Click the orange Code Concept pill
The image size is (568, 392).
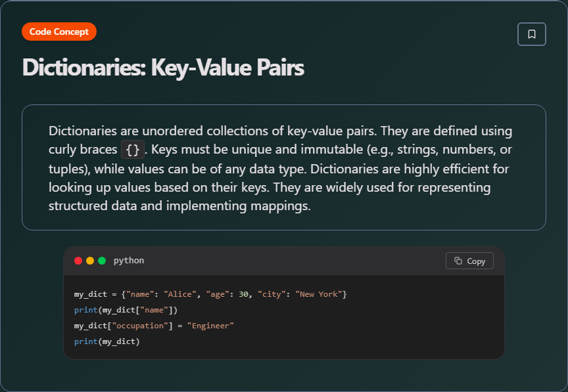[59, 31]
